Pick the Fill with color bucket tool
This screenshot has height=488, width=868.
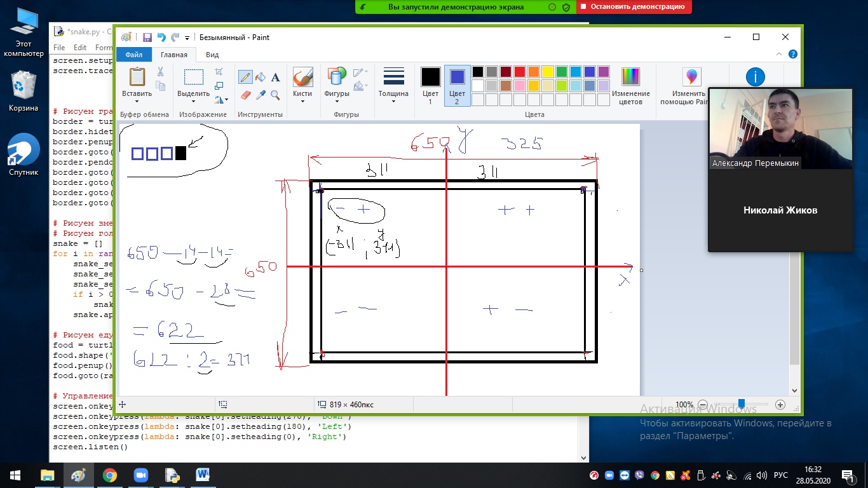pos(260,77)
